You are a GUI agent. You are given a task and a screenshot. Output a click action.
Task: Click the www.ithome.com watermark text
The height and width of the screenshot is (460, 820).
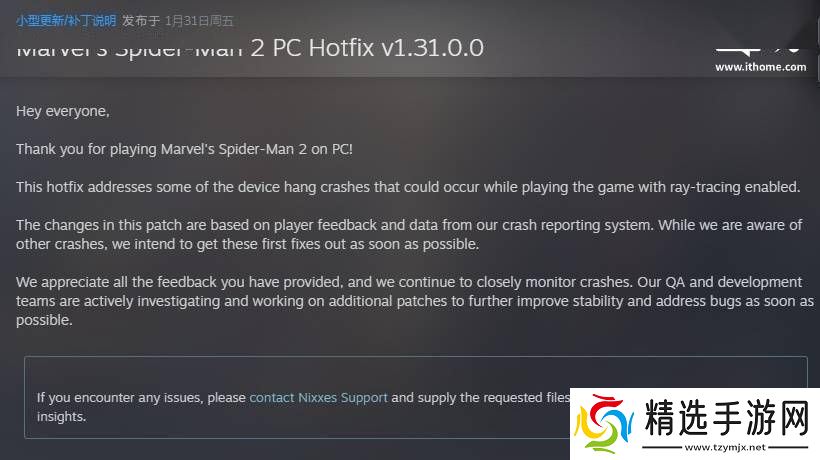click(760, 67)
